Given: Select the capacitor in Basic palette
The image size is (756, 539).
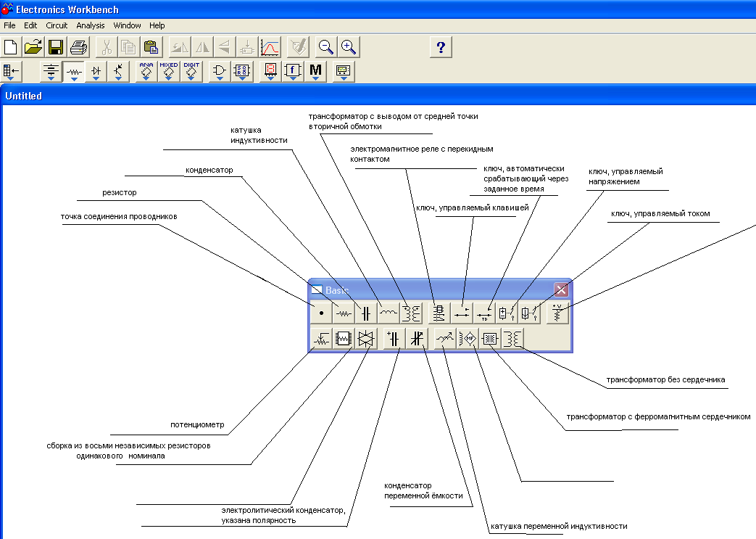Looking at the screenshot, I should [x=366, y=313].
